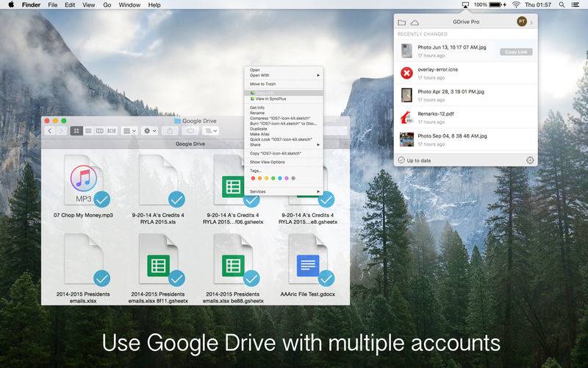Open the Window menu

(x=129, y=5)
